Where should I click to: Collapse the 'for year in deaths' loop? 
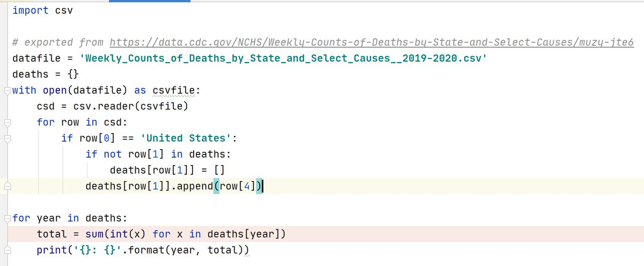point(7,218)
